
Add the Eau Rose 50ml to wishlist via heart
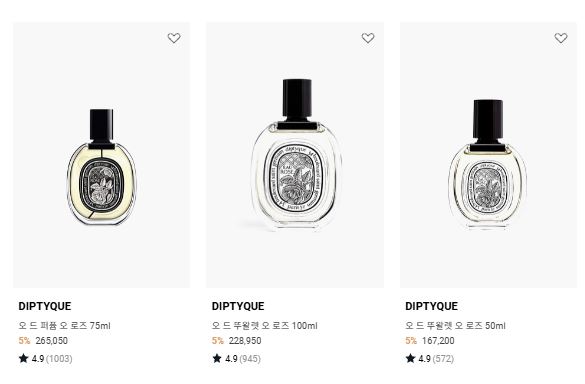coord(561,38)
